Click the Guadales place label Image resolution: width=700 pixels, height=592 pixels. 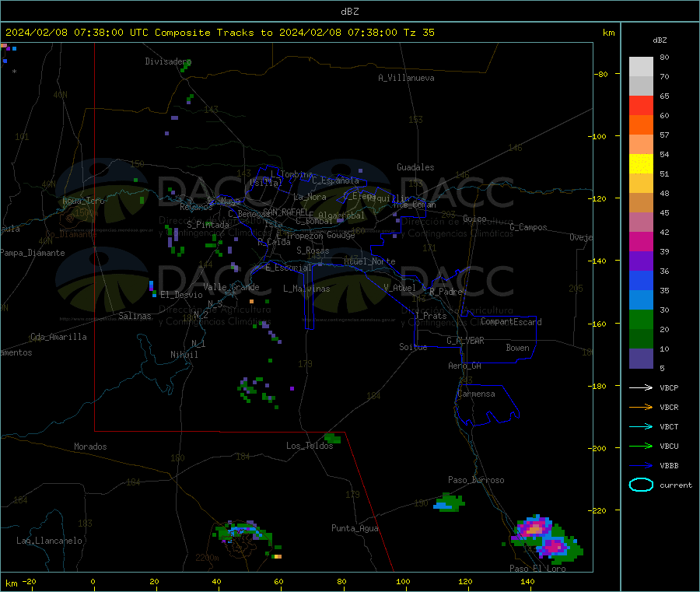pyautogui.click(x=415, y=167)
